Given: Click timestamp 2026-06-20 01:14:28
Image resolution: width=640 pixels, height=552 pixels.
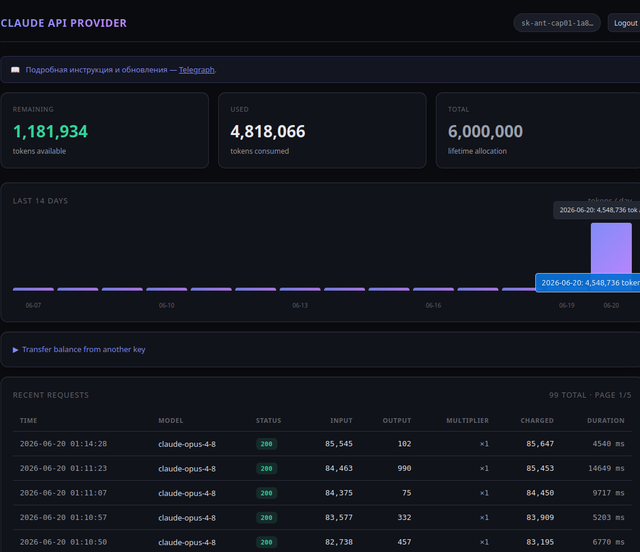Looking at the screenshot, I should coord(63,444).
